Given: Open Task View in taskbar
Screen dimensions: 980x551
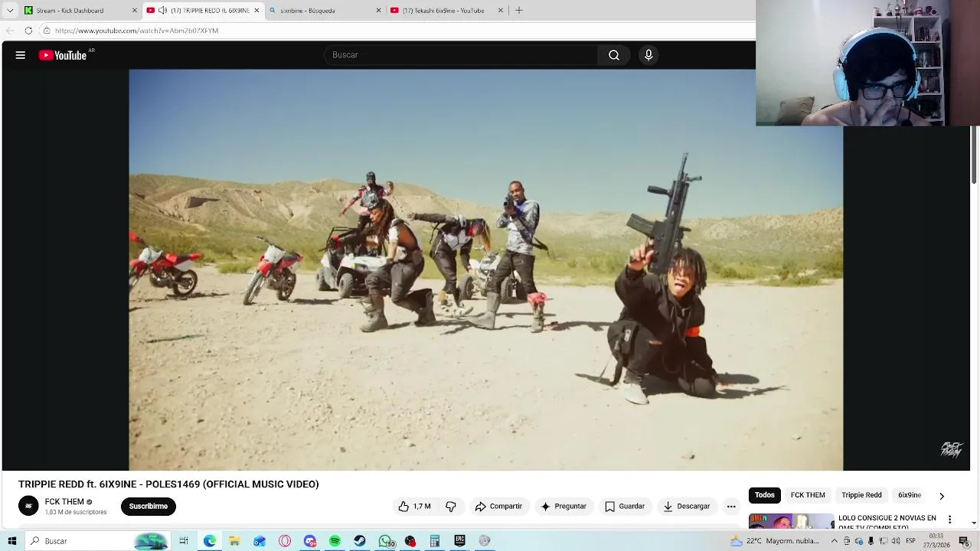Looking at the screenshot, I should tap(184, 541).
